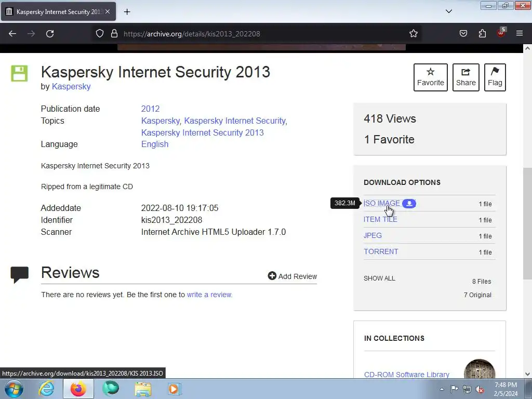
Task: Close the Kaspersky Internet Security tab
Action: tap(108, 11)
